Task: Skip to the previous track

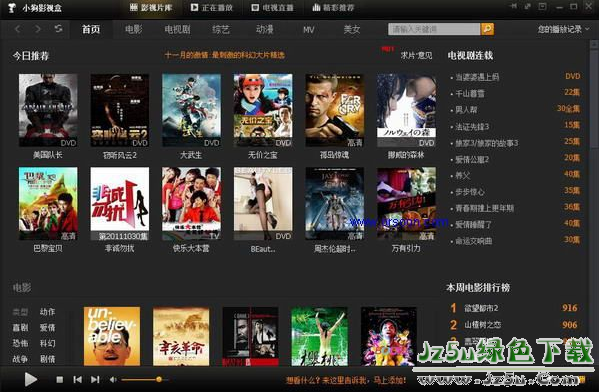Action: click(x=77, y=379)
